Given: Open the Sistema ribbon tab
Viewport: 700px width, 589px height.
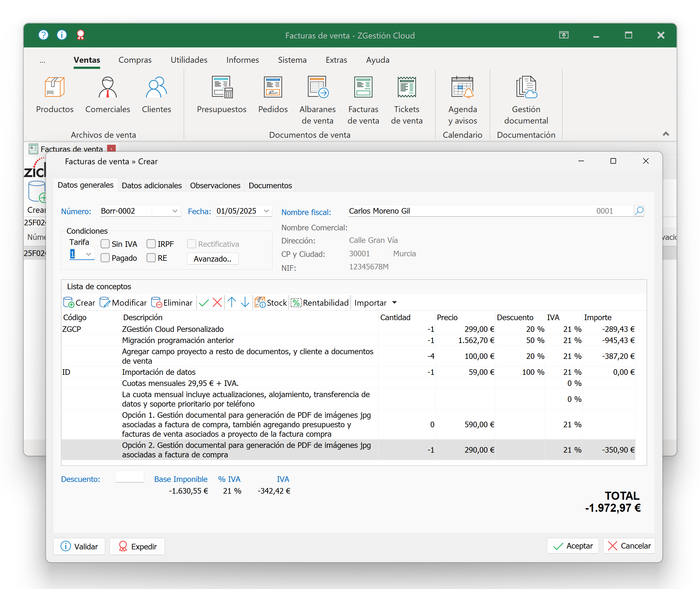Looking at the screenshot, I should pos(292,60).
